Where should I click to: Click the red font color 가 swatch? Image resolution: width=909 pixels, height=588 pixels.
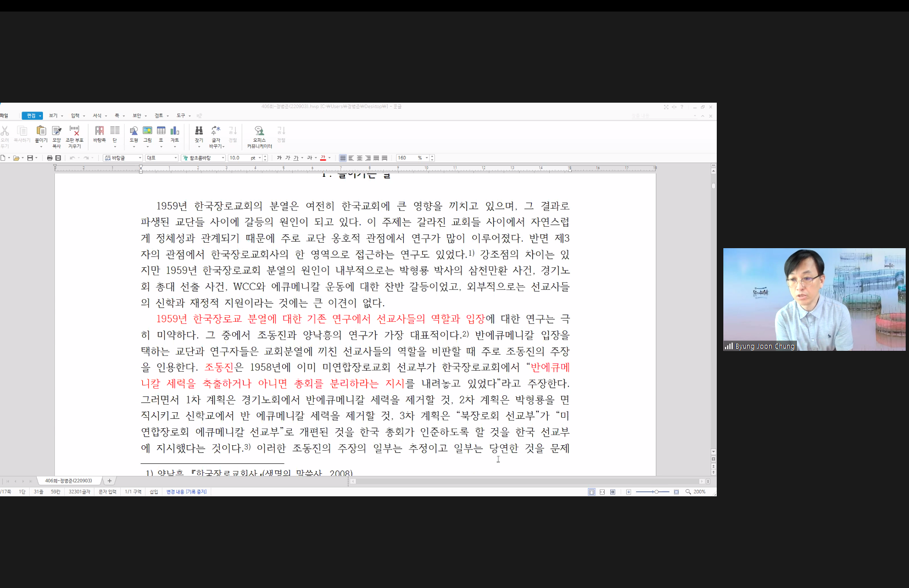tap(323, 158)
